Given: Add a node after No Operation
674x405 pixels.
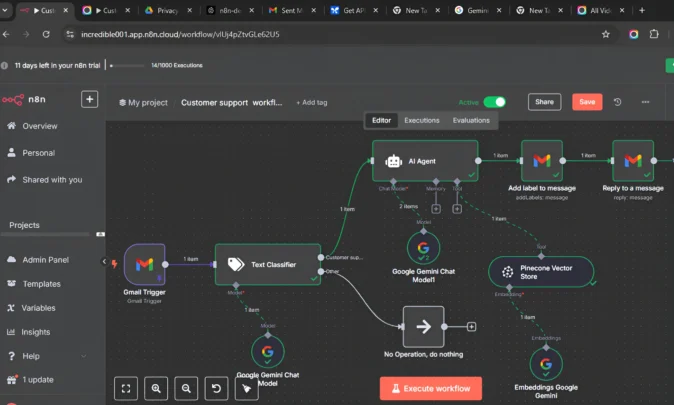Looking at the screenshot, I should (x=471, y=326).
